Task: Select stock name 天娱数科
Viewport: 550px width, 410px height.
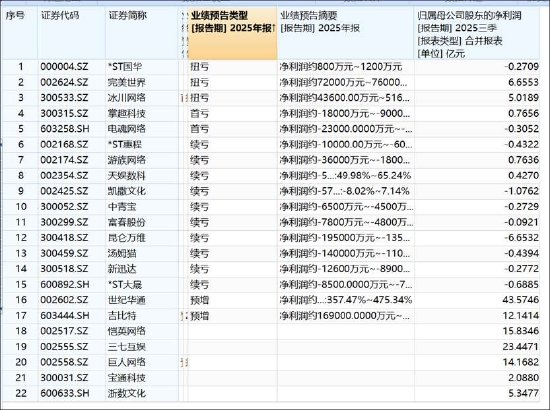Action: [x=127, y=175]
